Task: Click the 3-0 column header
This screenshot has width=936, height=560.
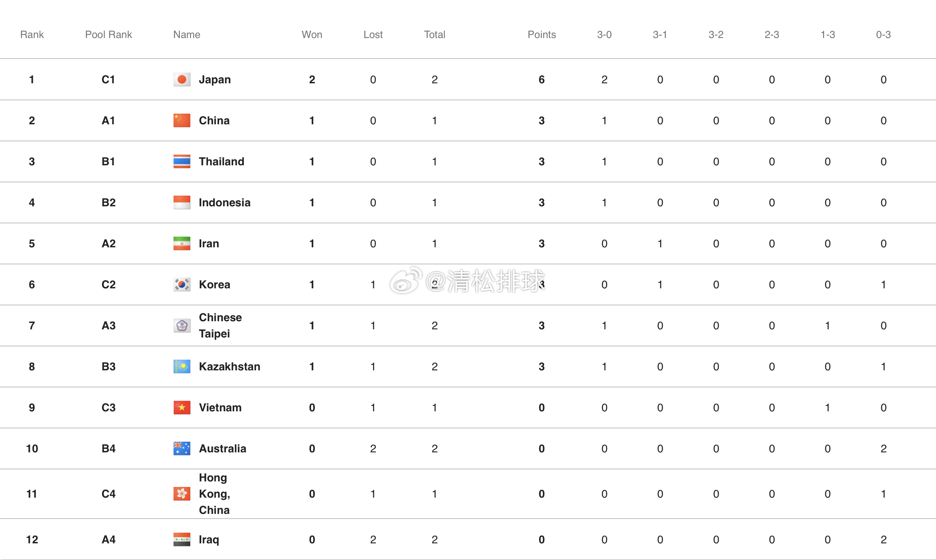Action: point(604,35)
